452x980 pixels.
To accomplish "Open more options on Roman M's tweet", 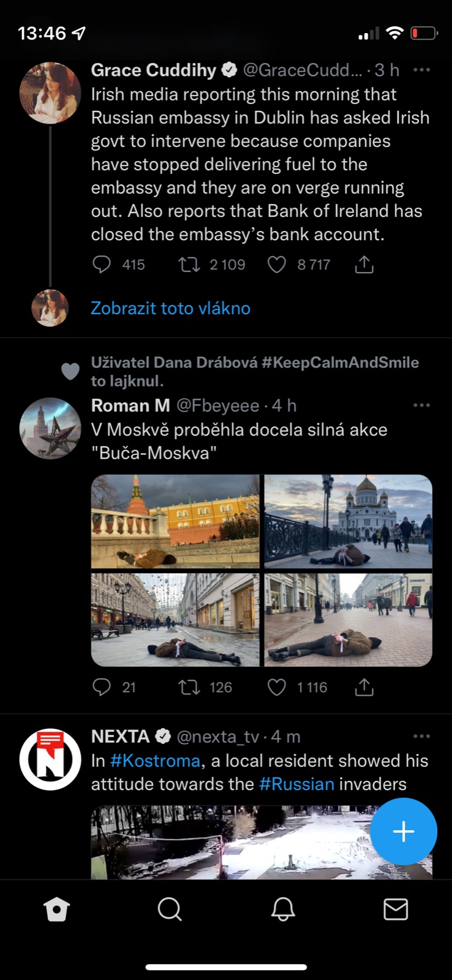I will pyautogui.click(x=421, y=405).
